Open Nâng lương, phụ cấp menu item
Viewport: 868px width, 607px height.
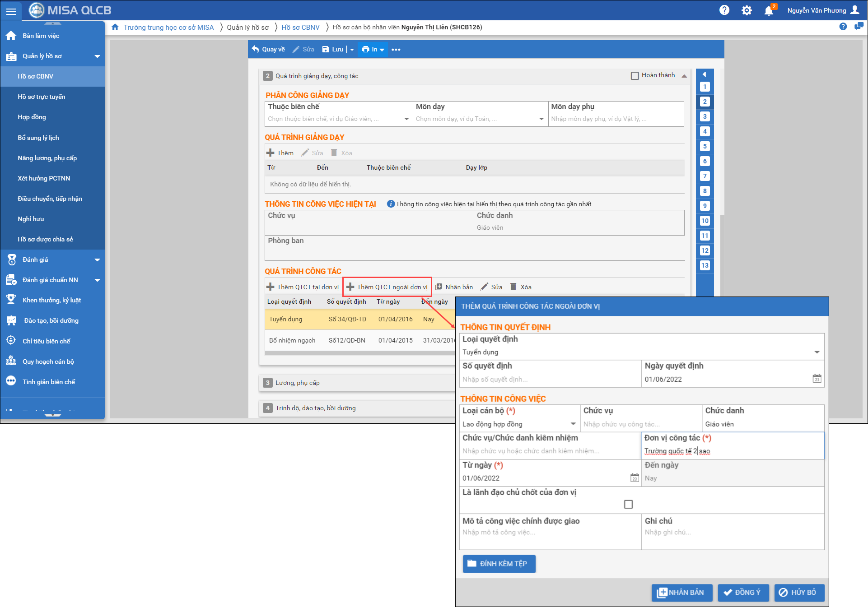click(47, 158)
